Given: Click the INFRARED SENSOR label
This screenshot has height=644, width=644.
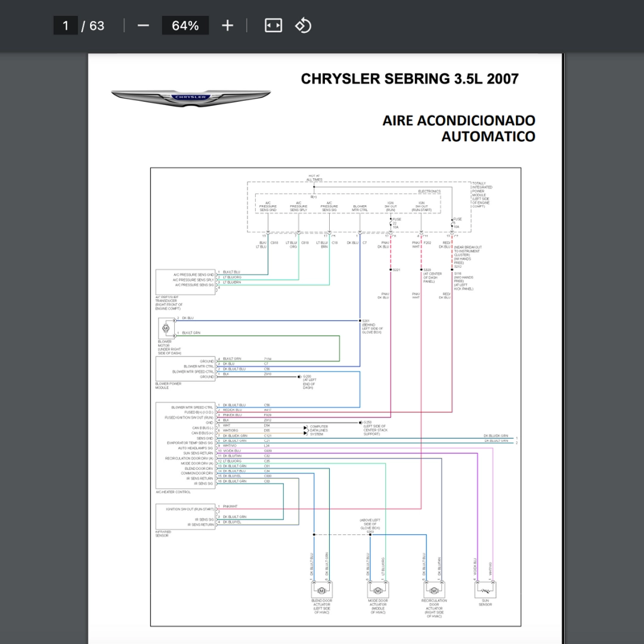Looking at the screenshot, I should click(x=163, y=534).
